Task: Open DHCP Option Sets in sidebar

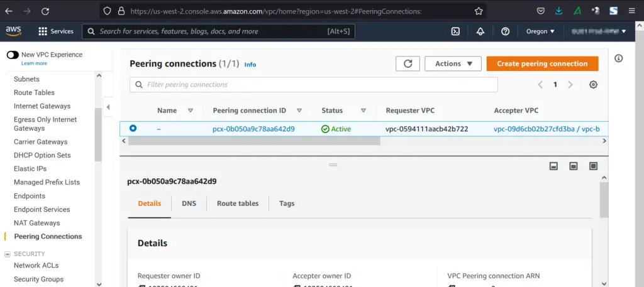Action: (x=42, y=155)
